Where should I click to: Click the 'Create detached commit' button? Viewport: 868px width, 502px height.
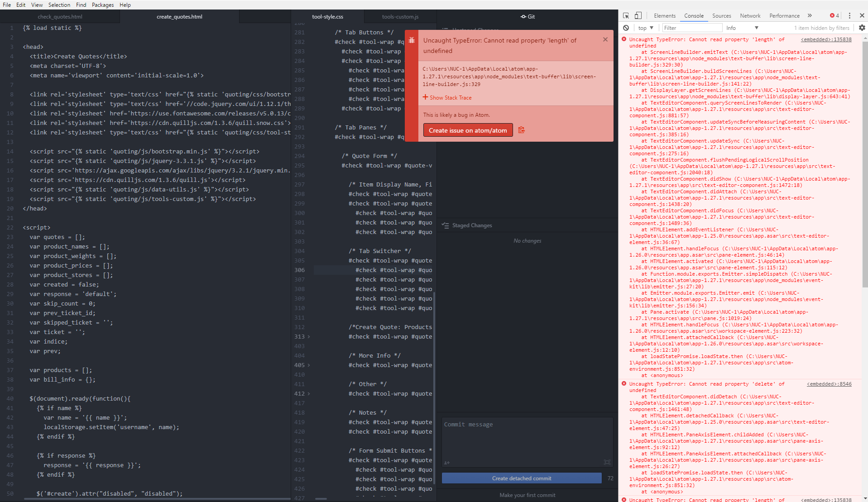(521, 478)
